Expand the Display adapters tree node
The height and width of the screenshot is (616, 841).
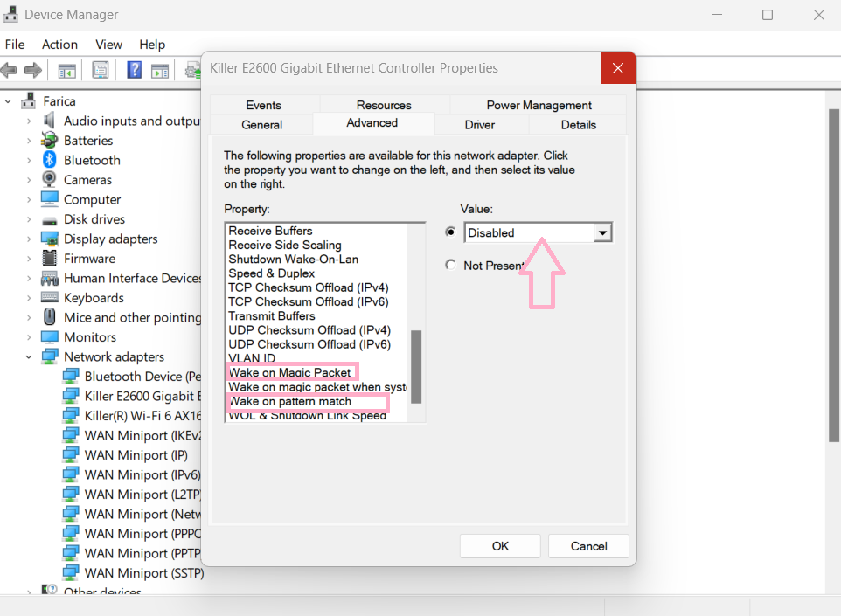tap(29, 239)
